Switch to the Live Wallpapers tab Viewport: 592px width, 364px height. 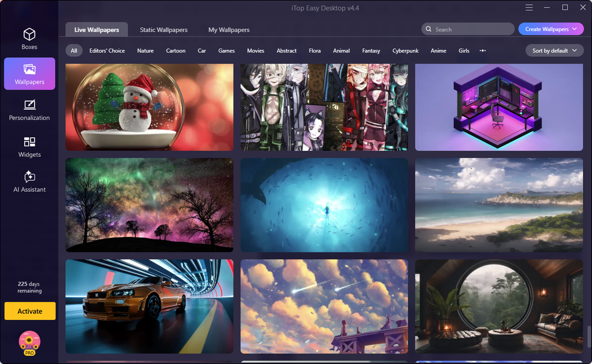coord(97,29)
